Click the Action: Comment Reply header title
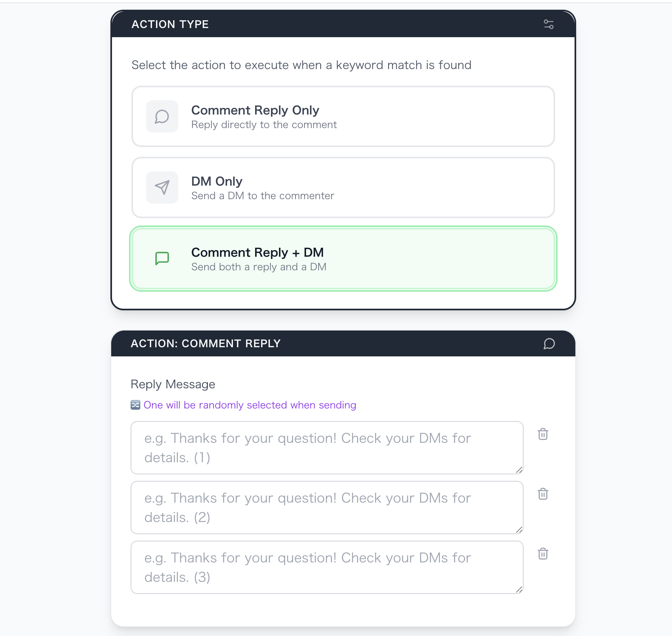The width and height of the screenshot is (672, 636). pyautogui.click(x=205, y=344)
